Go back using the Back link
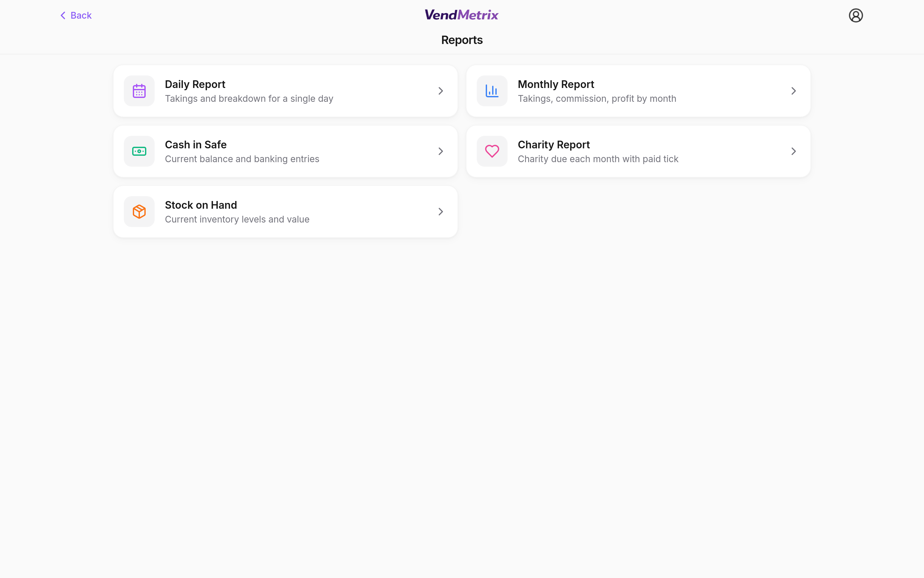The image size is (924, 578). [x=76, y=15]
